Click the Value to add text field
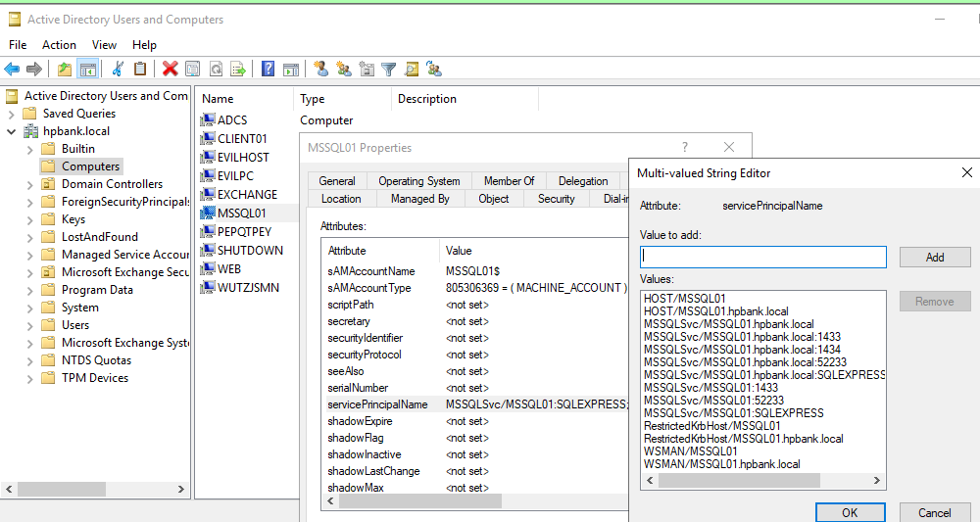 click(762, 257)
